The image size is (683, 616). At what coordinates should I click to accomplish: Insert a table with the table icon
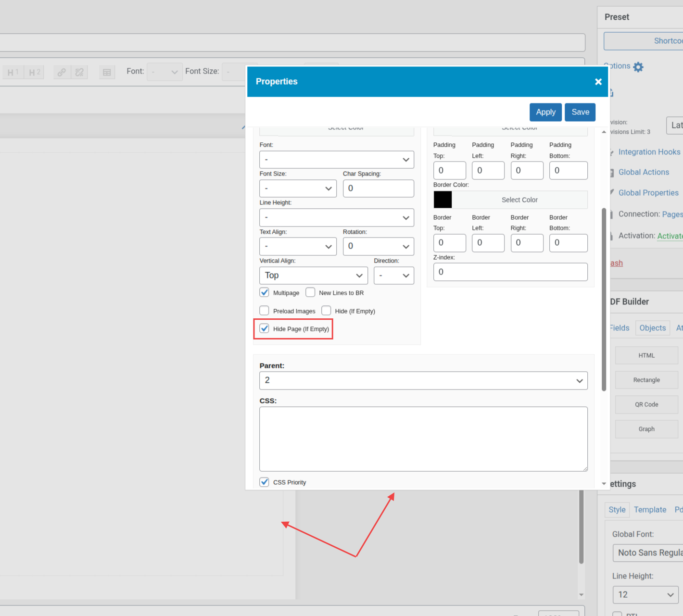point(107,73)
